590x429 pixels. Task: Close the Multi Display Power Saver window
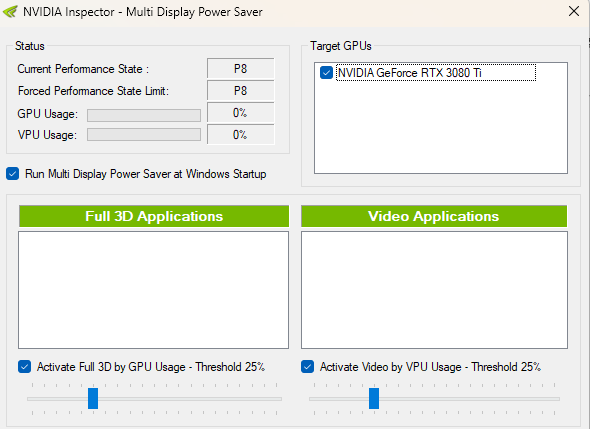pos(573,11)
